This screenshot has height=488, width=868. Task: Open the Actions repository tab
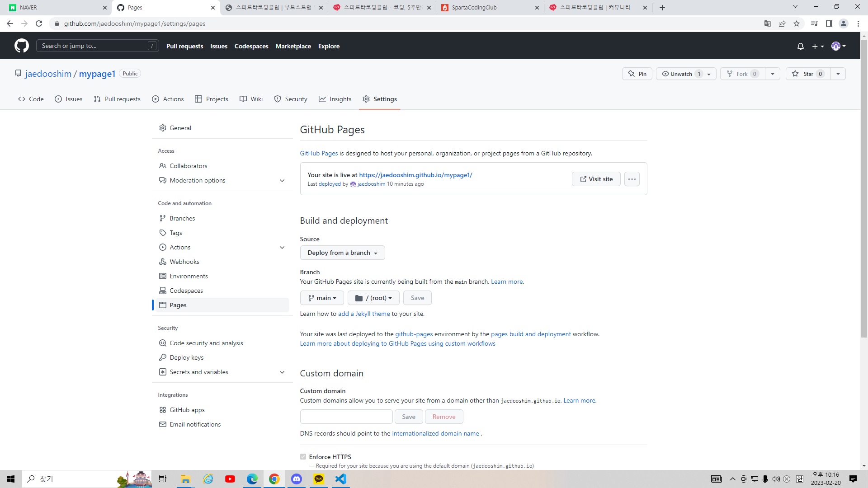[x=168, y=99]
